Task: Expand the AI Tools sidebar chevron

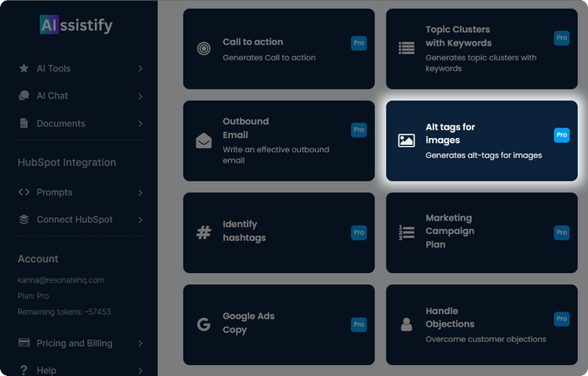Action: 140,69
